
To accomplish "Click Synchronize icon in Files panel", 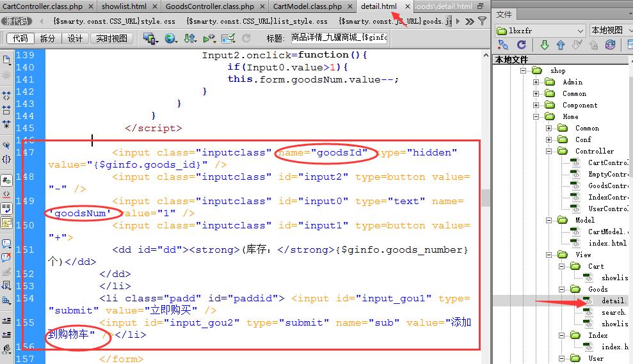I will click(x=610, y=44).
